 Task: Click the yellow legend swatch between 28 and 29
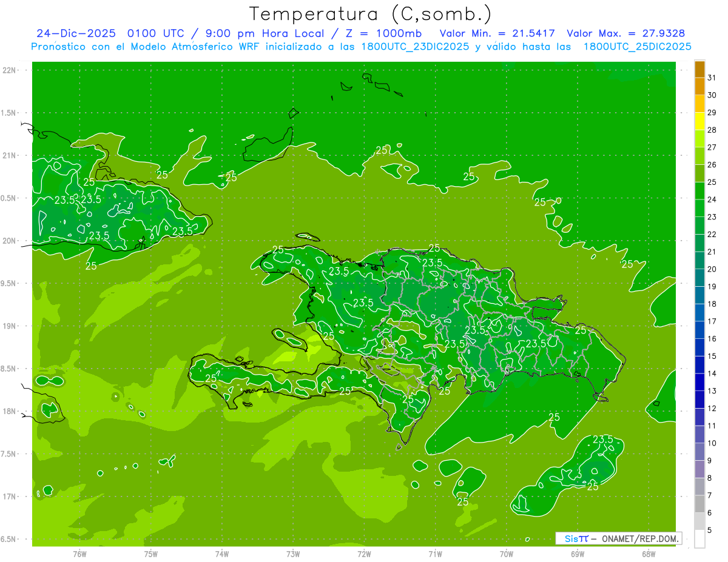click(x=699, y=121)
